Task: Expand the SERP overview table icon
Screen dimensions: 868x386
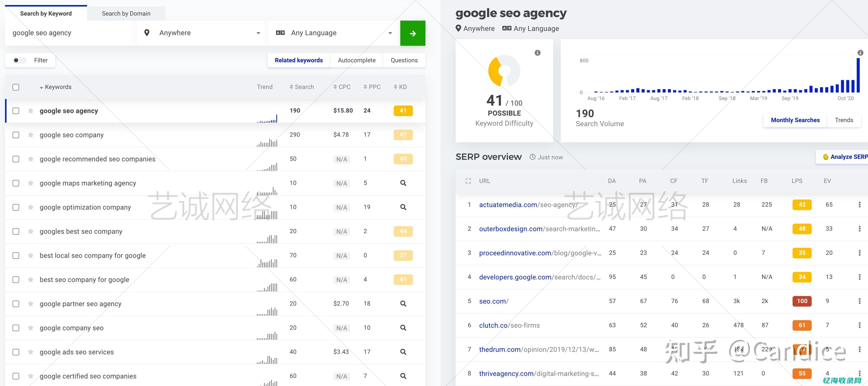Action: point(468,181)
